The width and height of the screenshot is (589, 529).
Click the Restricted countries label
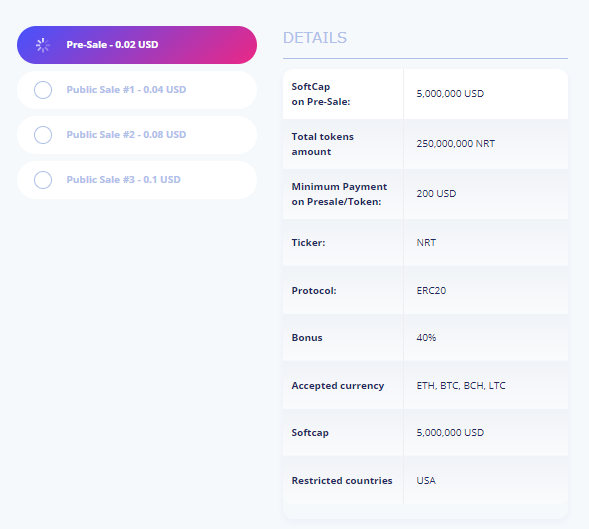click(342, 481)
